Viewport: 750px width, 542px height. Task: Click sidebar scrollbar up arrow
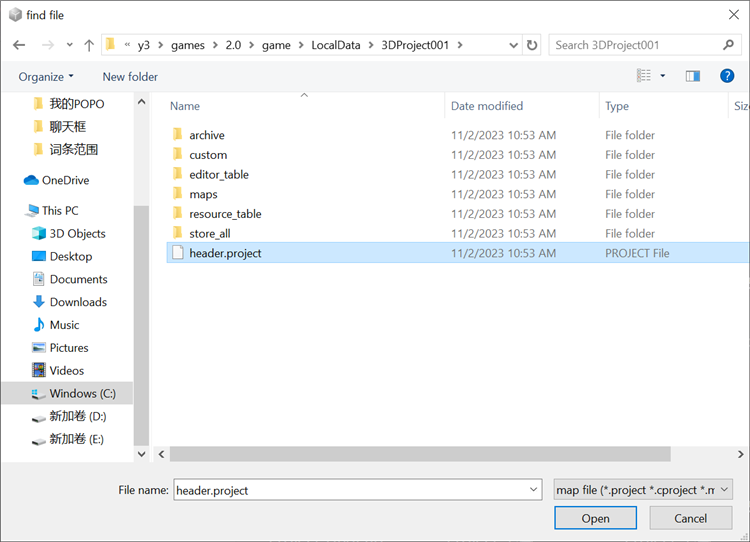click(x=142, y=101)
